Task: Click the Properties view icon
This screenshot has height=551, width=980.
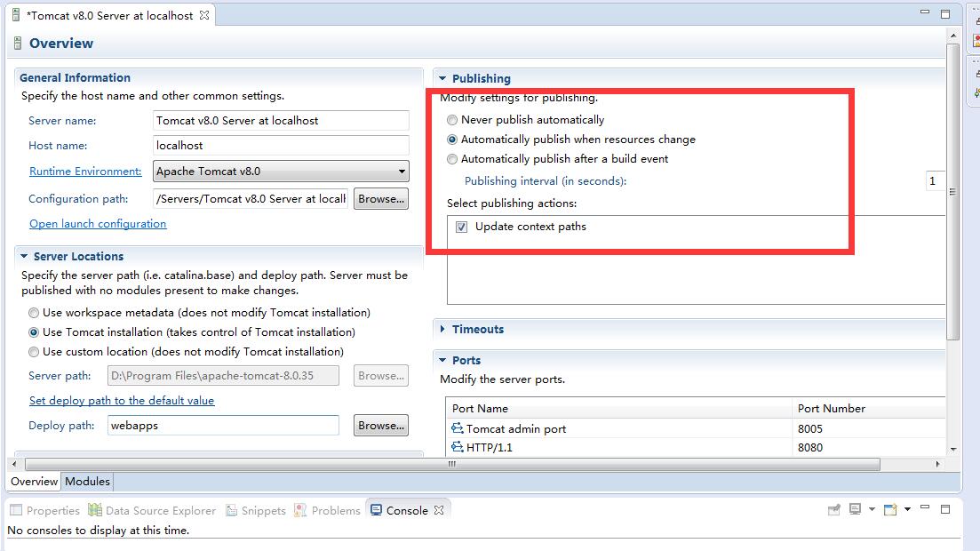Action: click(16, 510)
